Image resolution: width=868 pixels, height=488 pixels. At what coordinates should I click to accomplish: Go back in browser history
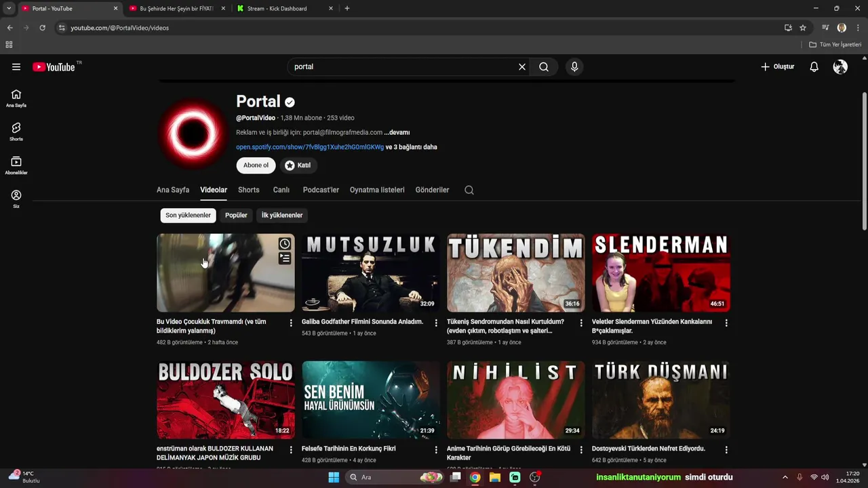pos(9,28)
